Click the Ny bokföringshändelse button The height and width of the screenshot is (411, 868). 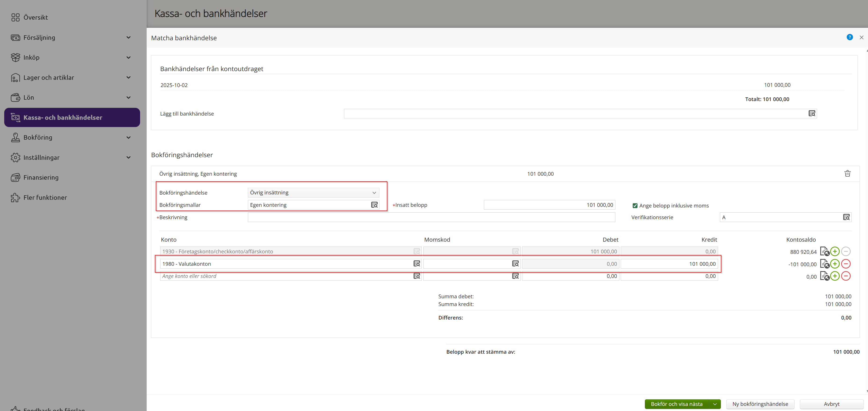[760, 404]
